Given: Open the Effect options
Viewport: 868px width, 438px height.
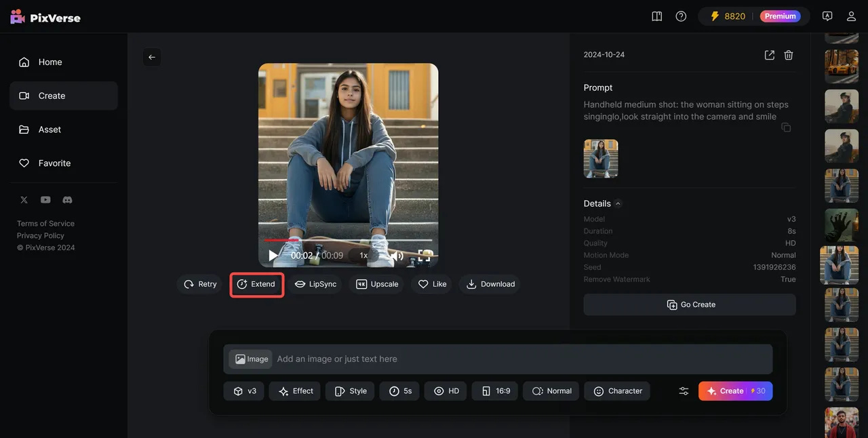Looking at the screenshot, I should [x=295, y=391].
